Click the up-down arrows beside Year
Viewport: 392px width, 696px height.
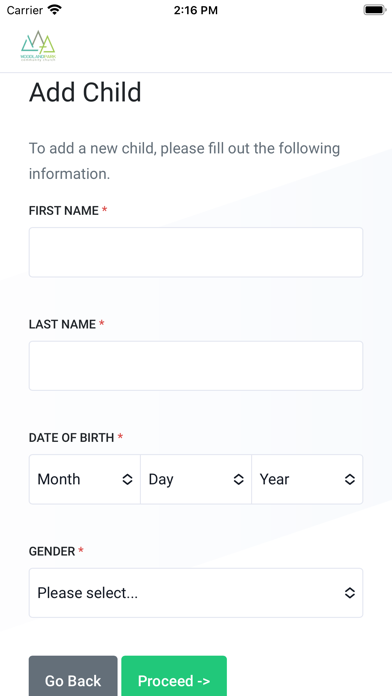tap(350, 479)
